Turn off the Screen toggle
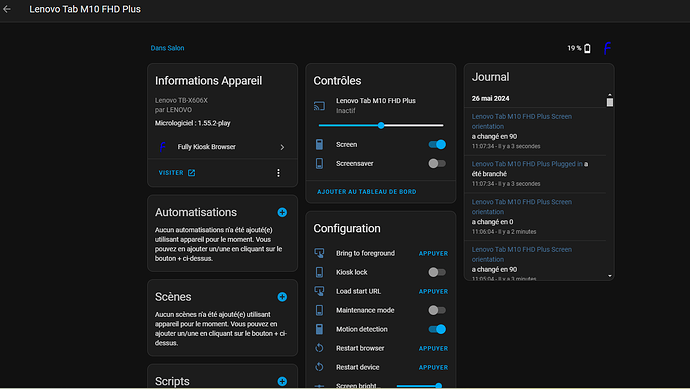This screenshot has height=389, width=690. [x=437, y=144]
